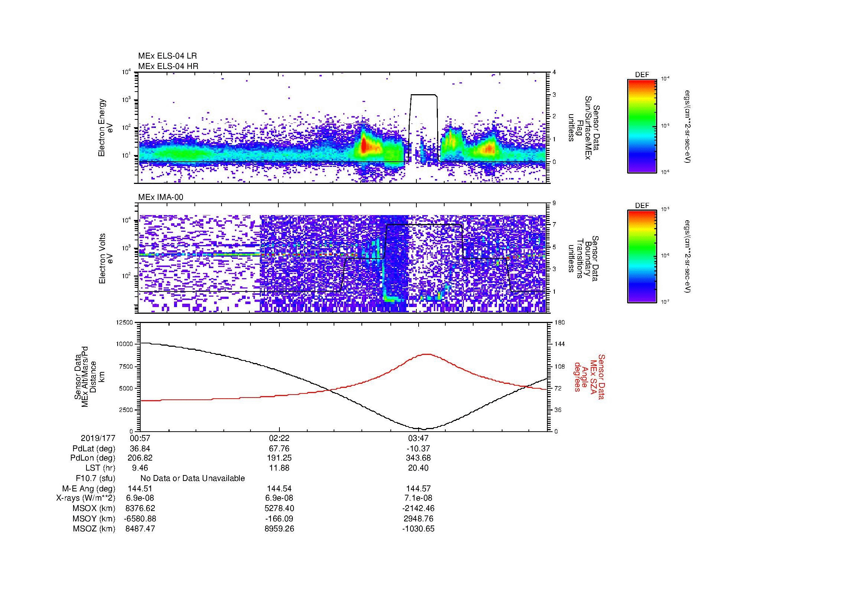Screen dimensions: 868x613
Task: Click the LST (hr) row label
Action: (101, 468)
